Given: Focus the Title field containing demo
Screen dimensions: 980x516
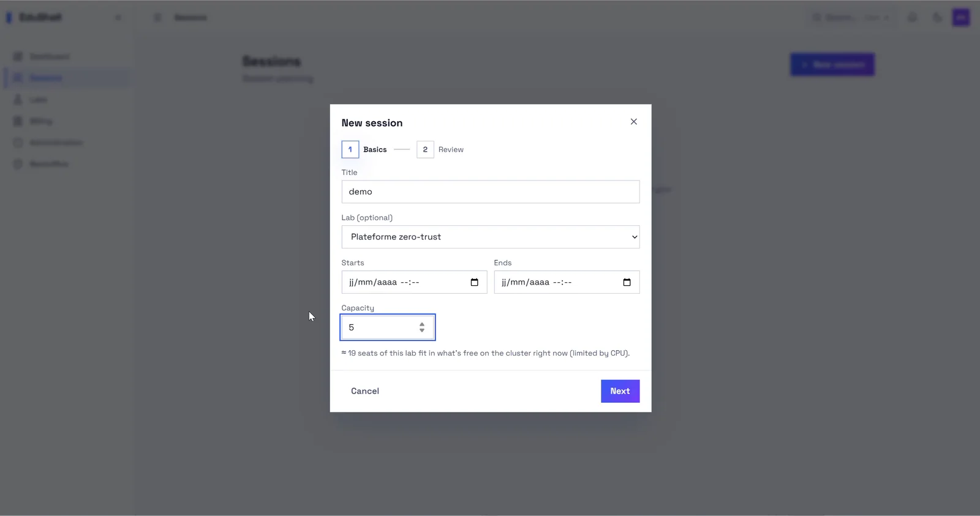Looking at the screenshot, I should pyautogui.click(x=491, y=192).
